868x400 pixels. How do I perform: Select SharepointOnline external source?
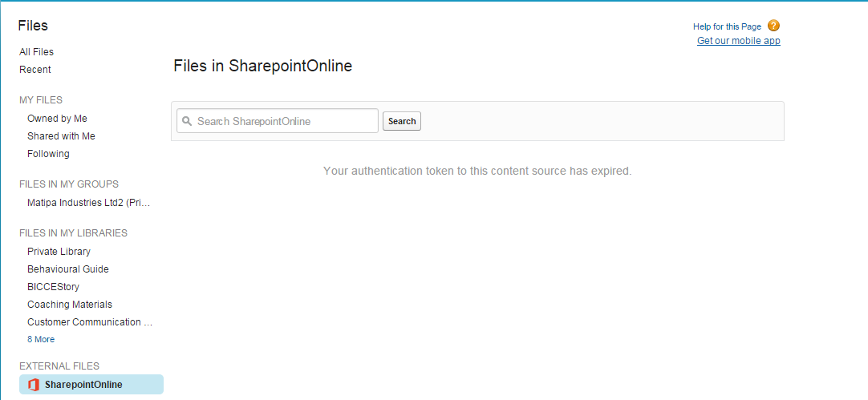click(x=91, y=385)
